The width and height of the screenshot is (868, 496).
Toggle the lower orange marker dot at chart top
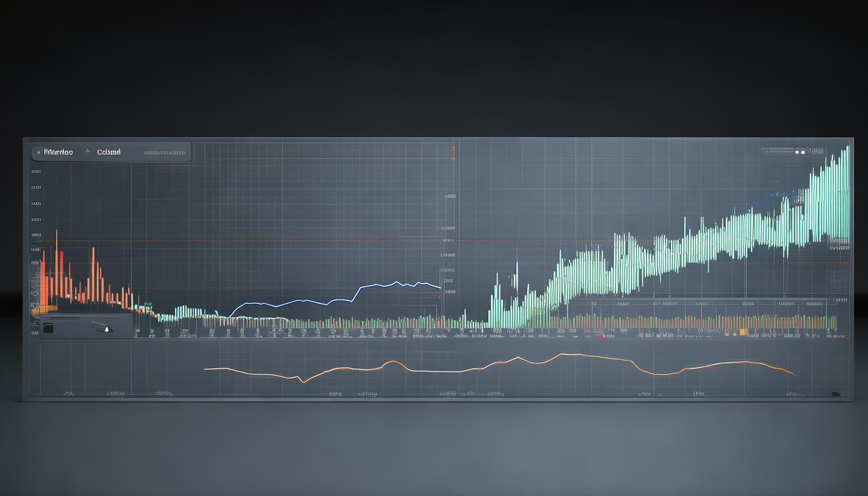tap(453, 158)
